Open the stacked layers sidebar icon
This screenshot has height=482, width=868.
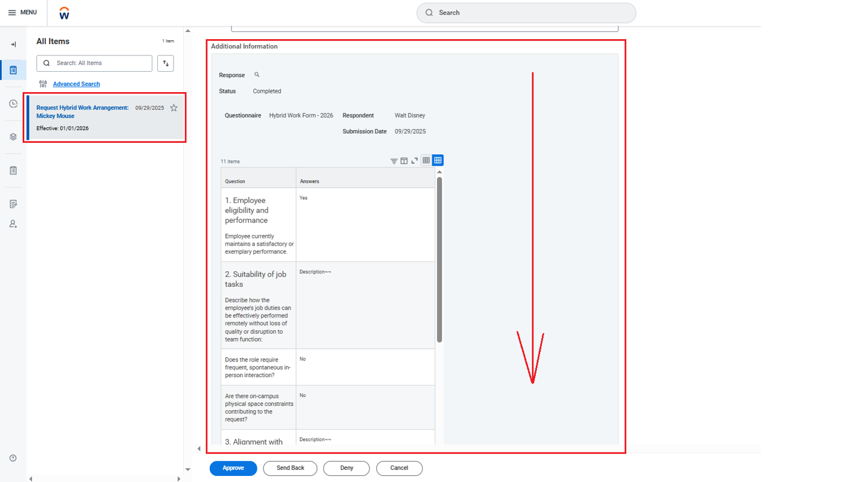point(13,137)
